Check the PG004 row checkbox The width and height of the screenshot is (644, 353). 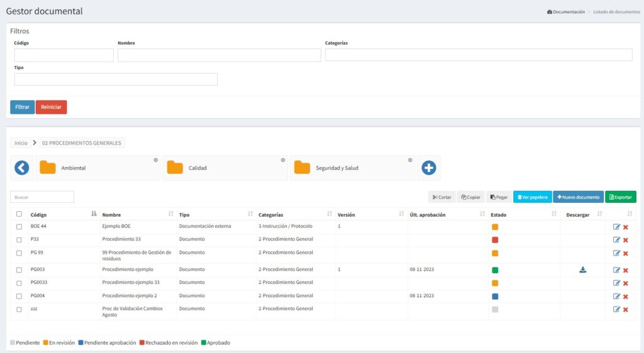pos(19,296)
